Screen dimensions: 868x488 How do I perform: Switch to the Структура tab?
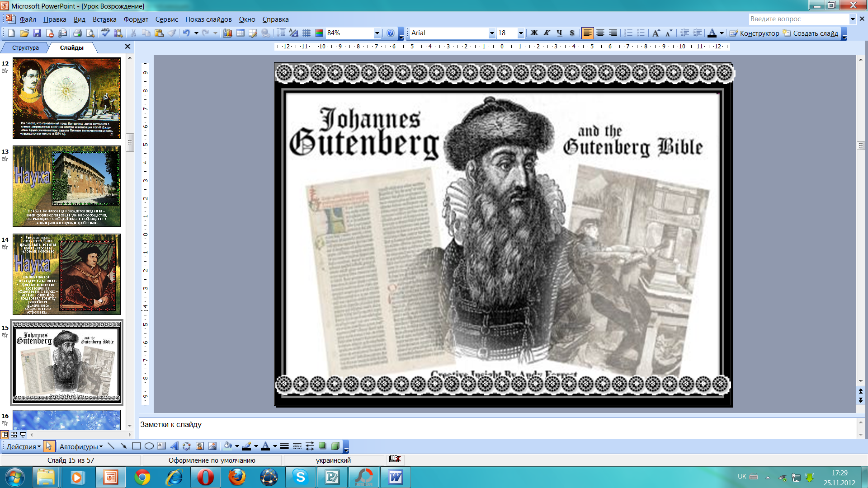tap(25, 47)
